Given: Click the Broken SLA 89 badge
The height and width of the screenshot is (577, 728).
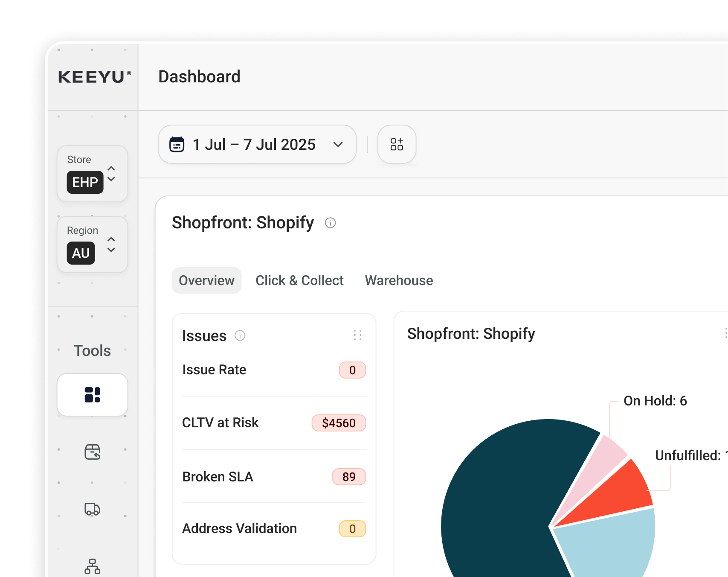Looking at the screenshot, I should [349, 477].
